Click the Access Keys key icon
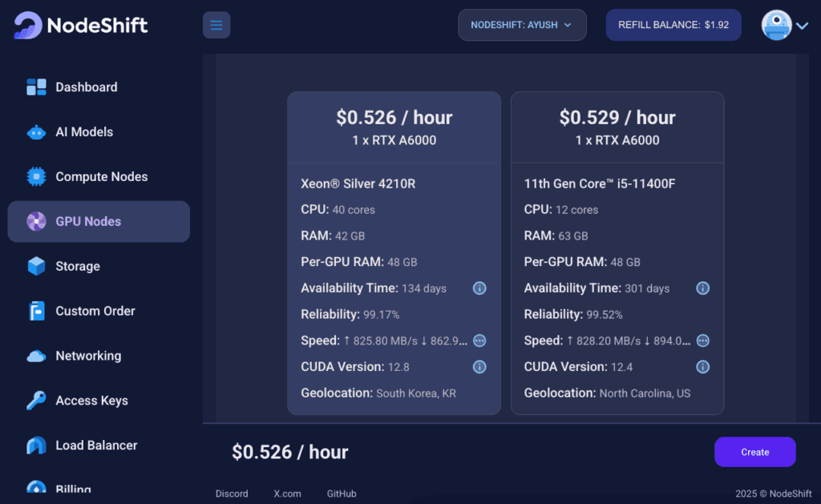The width and height of the screenshot is (821, 504). click(x=36, y=401)
